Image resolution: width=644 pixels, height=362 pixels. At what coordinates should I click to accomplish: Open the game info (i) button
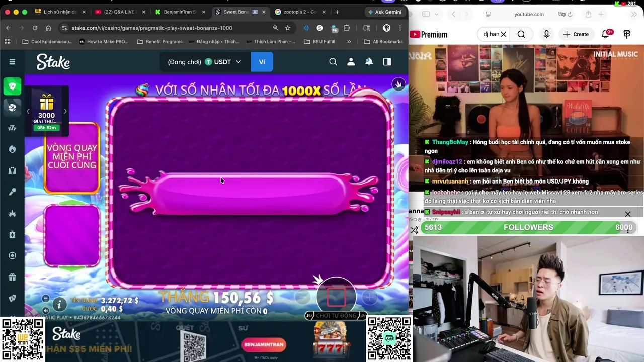[59, 304]
